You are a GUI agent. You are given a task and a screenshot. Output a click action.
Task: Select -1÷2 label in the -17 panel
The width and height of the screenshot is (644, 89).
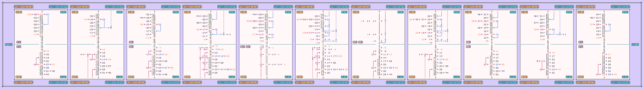tap(19, 77)
